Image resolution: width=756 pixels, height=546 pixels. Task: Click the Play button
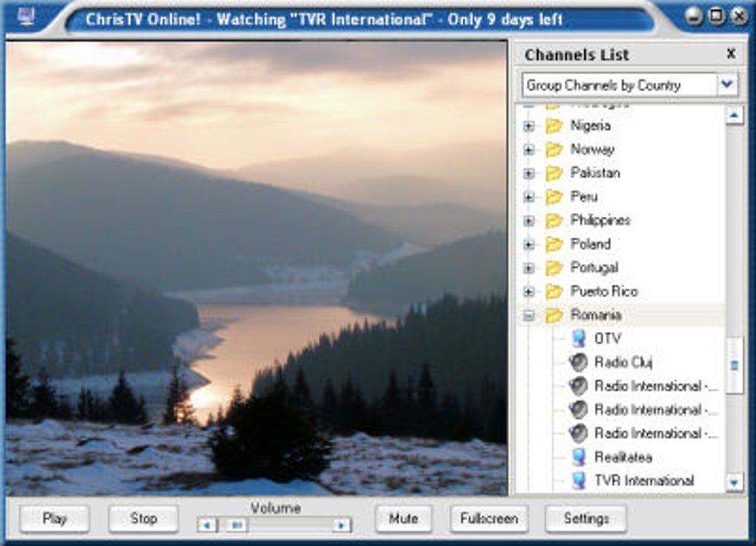[x=55, y=519]
